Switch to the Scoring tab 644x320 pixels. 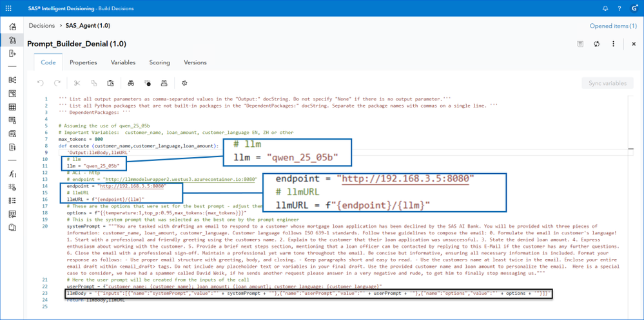tap(160, 62)
